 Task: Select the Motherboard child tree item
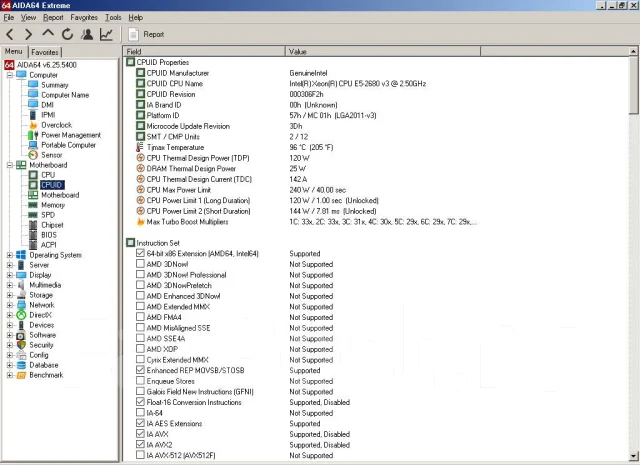point(60,195)
